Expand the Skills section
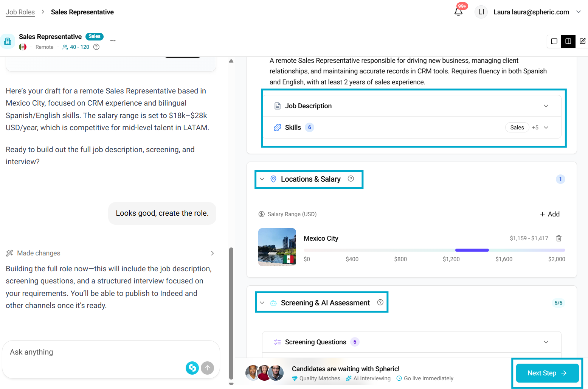This screenshot has height=389, width=588. [546, 128]
